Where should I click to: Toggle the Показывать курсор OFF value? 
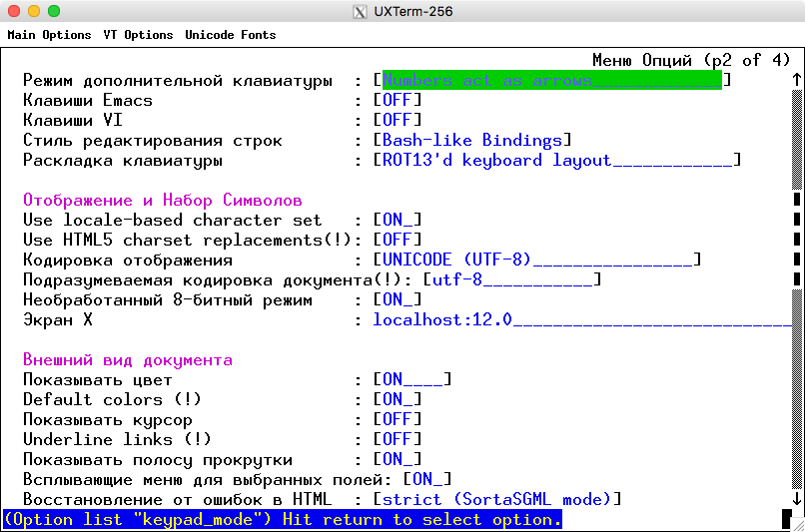(398, 419)
